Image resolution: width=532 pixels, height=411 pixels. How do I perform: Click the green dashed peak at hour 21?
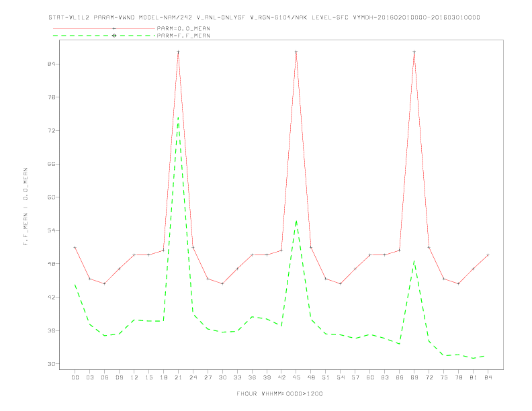point(178,118)
